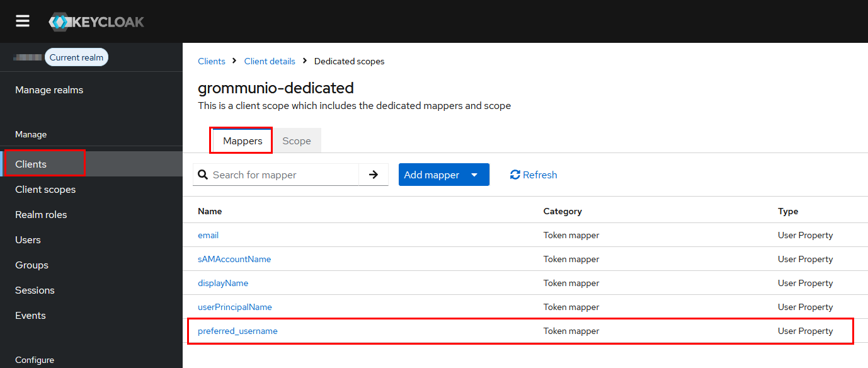The height and width of the screenshot is (368, 868).
Task: Open the preferred_username mapper
Action: [237, 331]
